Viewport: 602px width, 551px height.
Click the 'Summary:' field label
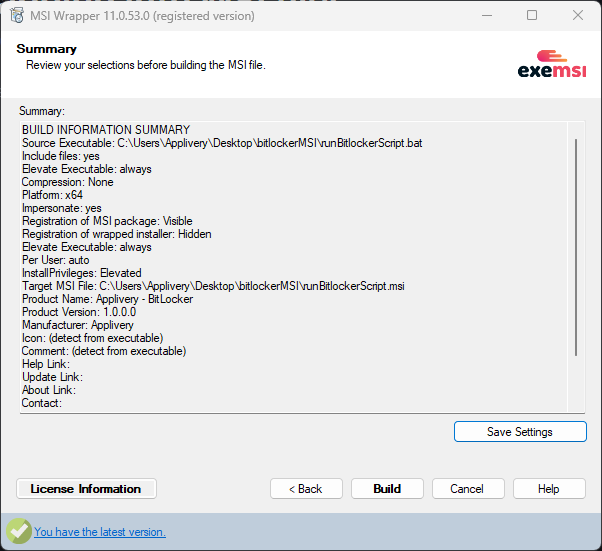pos(42,111)
